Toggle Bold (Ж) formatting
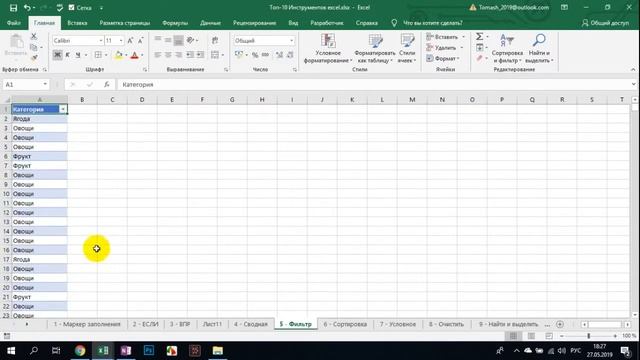The image size is (640, 360). point(58,55)
